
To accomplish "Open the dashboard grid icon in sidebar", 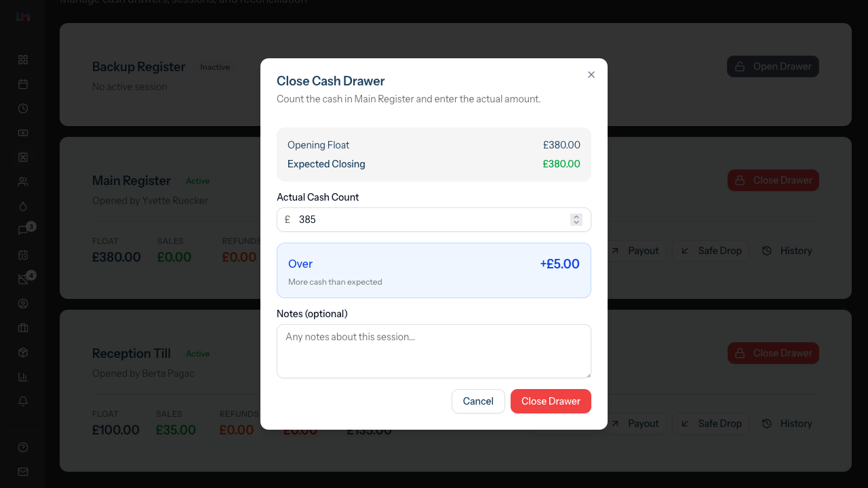I will point(23,60).
